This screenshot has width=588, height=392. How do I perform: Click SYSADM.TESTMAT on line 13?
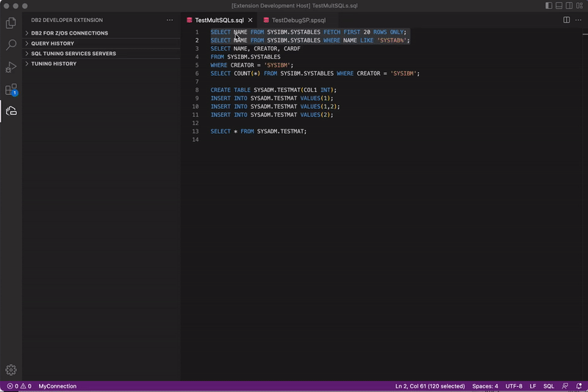(x=280, y=132)
